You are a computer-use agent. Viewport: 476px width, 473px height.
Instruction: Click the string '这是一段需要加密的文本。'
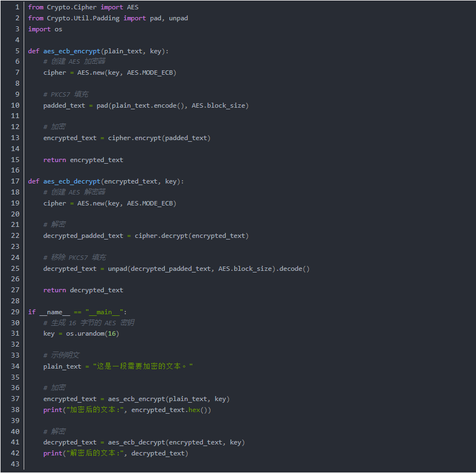(x=143, y=366)
